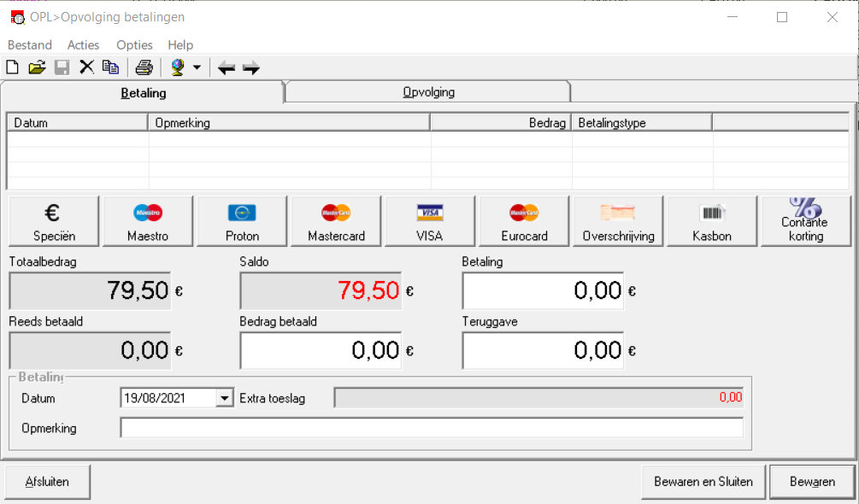The height and width of the screenshot is (504, 859).
Task: Click the Reeds betaald field showing 0,00
Action: [90, 350]
